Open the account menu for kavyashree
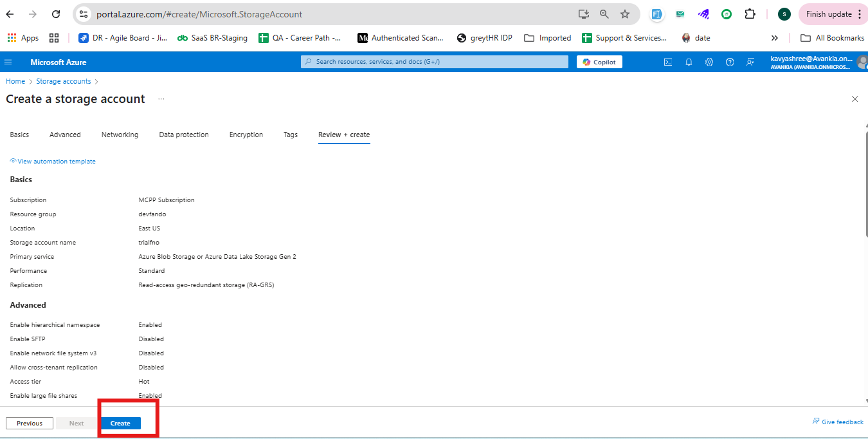 (817, 62)
